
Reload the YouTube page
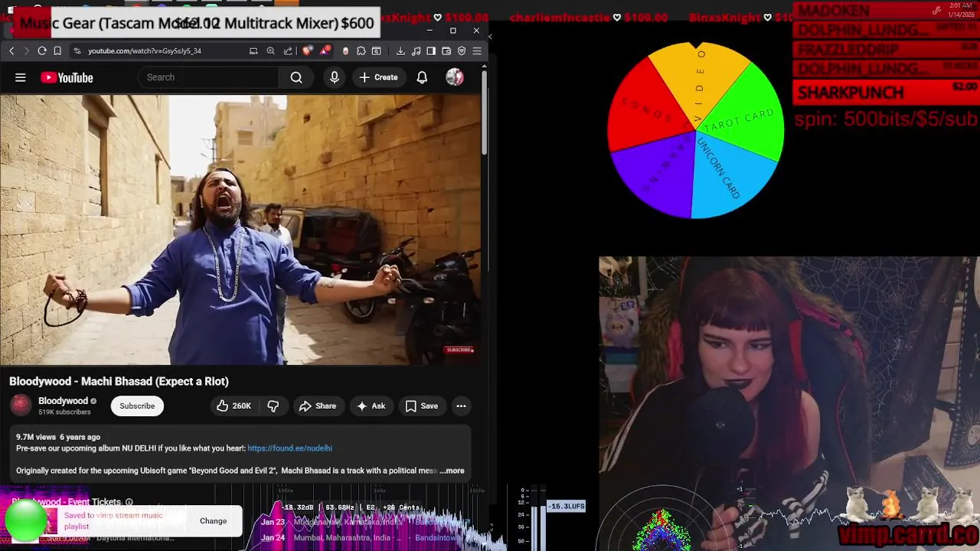tap(42, 51)
